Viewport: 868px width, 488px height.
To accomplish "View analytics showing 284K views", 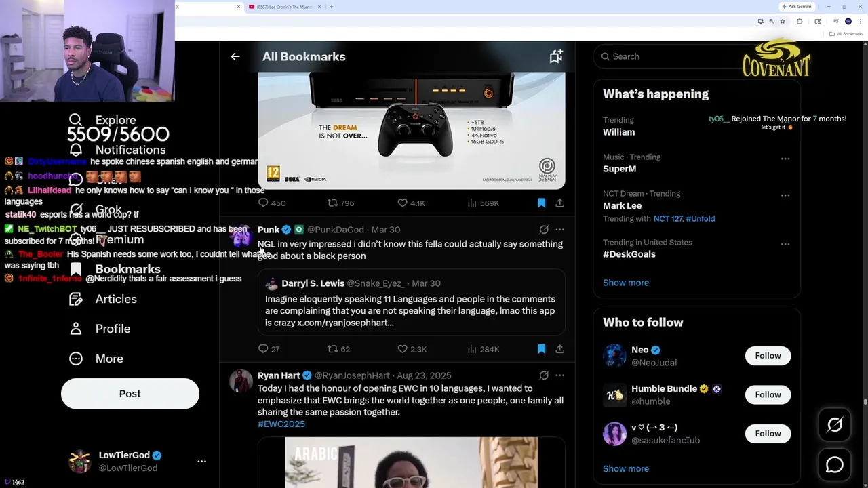I will [483, 349].
